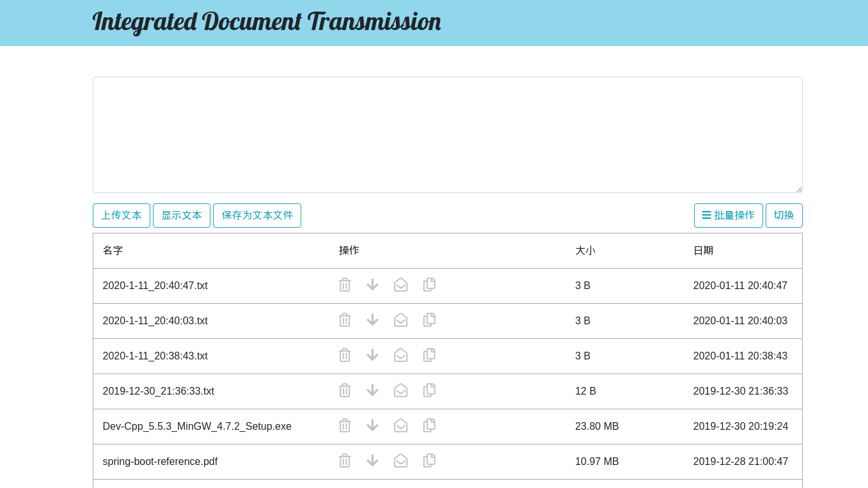The image size is (868, 488).
Task: Click the envelope icon for Dev-Cpp setup file
Action: 400,426
